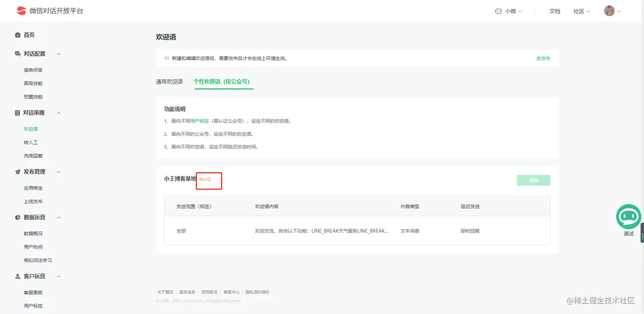Click the 去发布 link
This screenshot has width=644, height=314.
(543, 58)
